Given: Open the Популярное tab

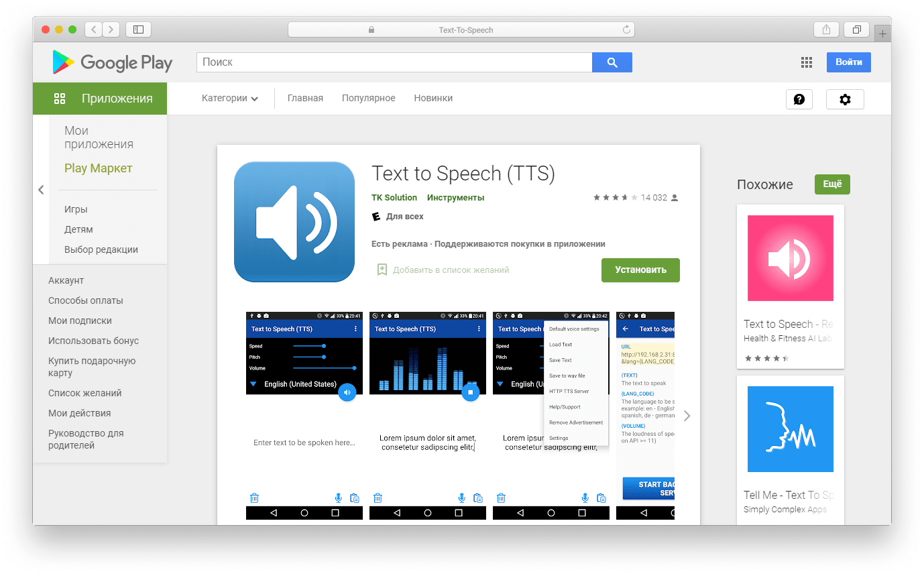Looking at the screenshot, I should point(368,99).
